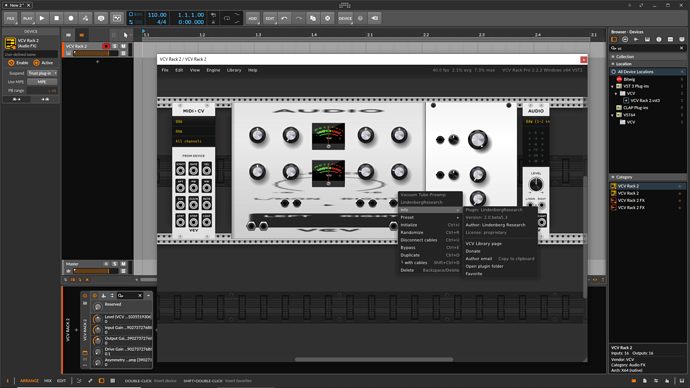
Task: Collapse the Location section header
Action: pyautogui.click(x=647, y=64)
